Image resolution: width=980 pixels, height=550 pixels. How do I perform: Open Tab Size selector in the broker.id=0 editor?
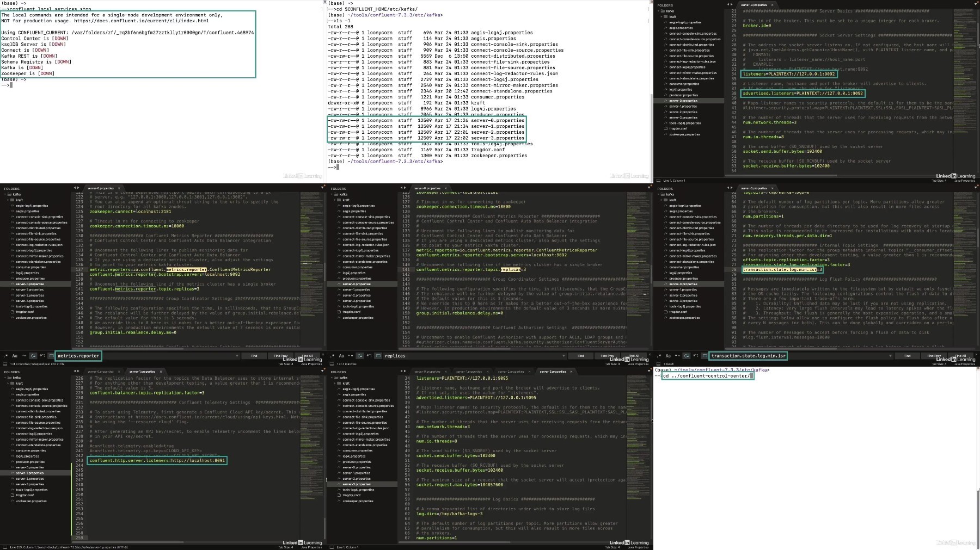[939, 181]
